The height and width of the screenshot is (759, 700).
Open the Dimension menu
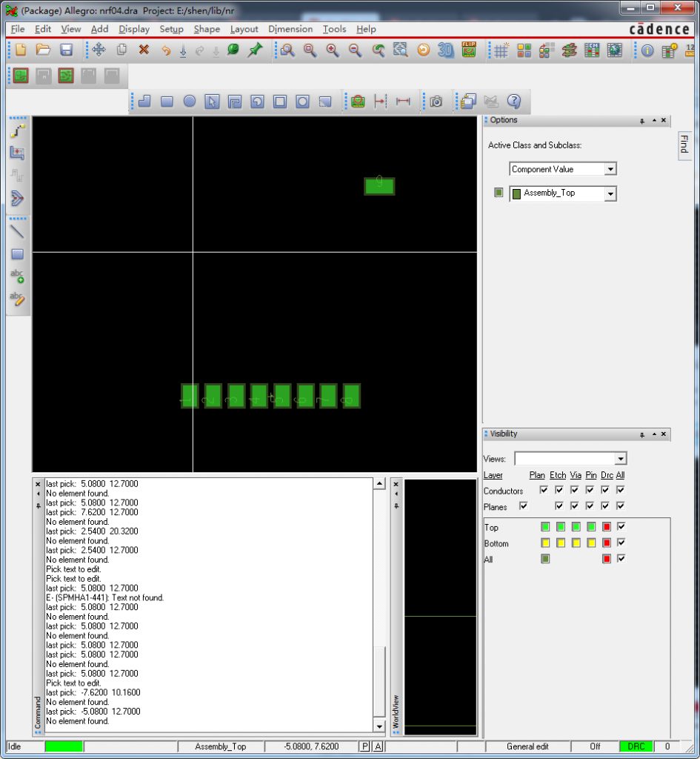pos(290,29)
